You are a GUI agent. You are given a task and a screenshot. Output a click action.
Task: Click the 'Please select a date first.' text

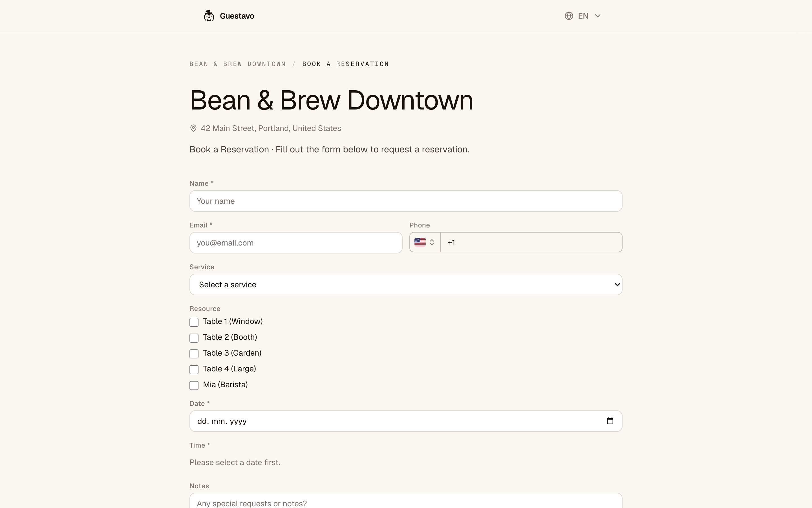click(235, 462)
